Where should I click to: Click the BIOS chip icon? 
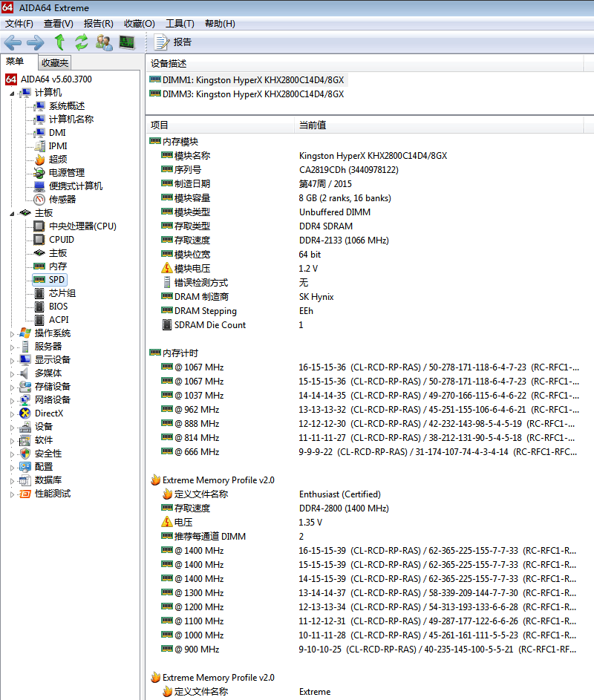40,307
